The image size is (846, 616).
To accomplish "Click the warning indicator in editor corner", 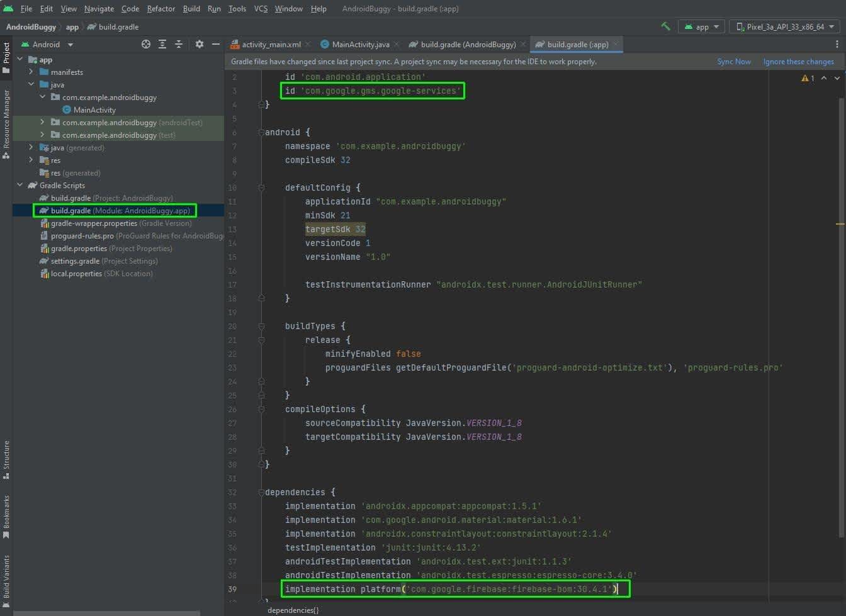I will point(808,78).
